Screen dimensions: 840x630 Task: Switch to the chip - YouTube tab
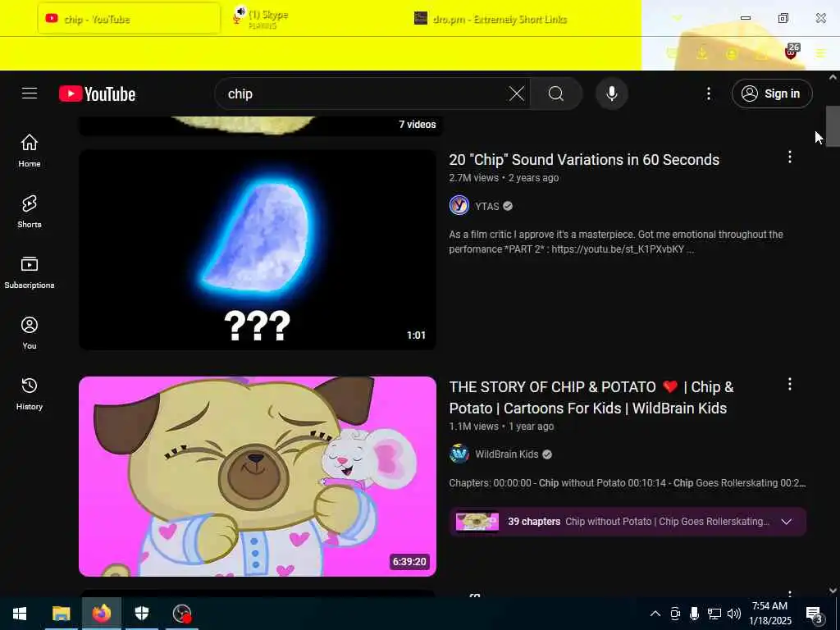tap(129, 19)
